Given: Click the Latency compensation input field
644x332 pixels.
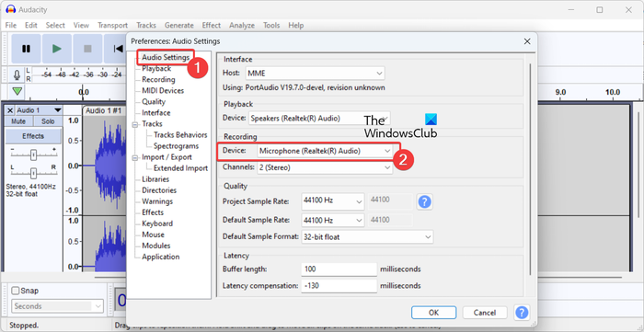Looking at the screenshot, I should 339,286.
